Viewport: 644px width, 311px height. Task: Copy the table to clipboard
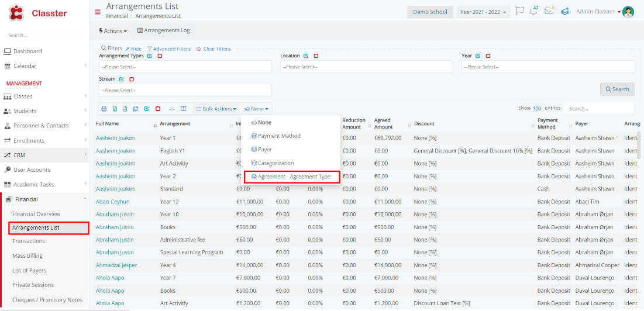136,109
